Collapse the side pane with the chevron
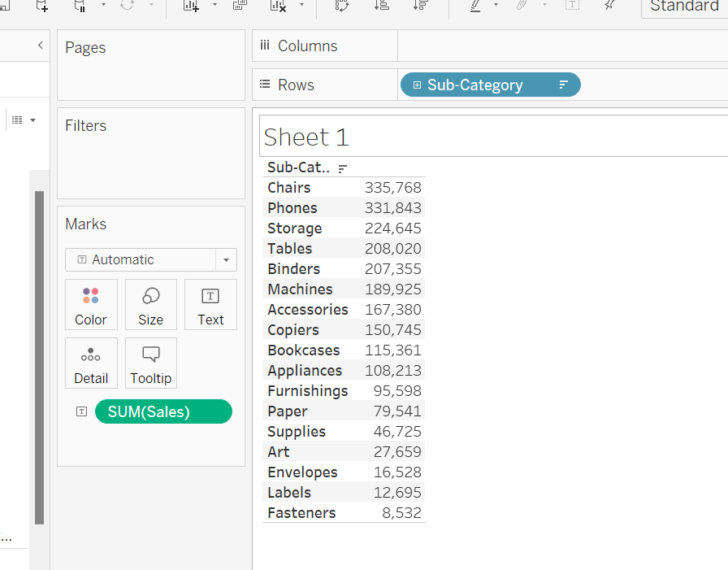Viewport: 728px width, 570px height. click(41, 46)
